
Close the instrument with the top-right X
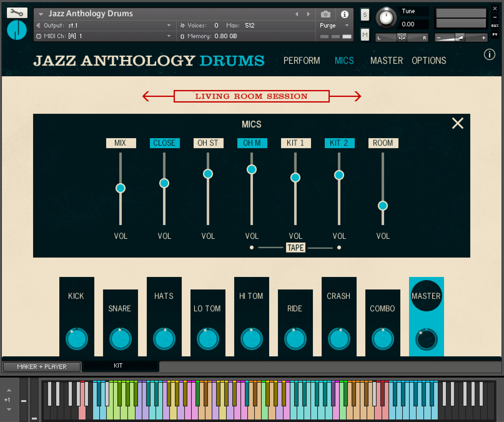(495, 8)
